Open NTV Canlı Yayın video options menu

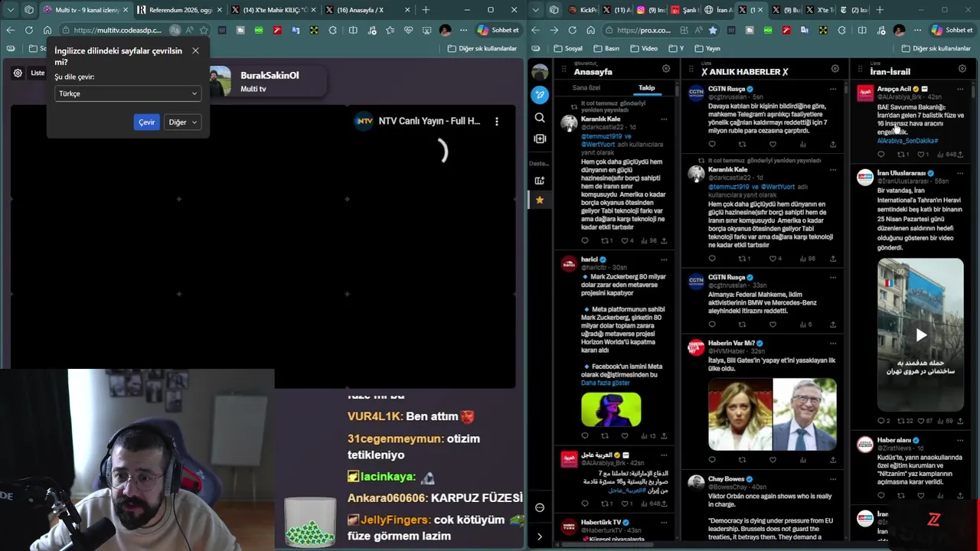[x=496, y=121]
